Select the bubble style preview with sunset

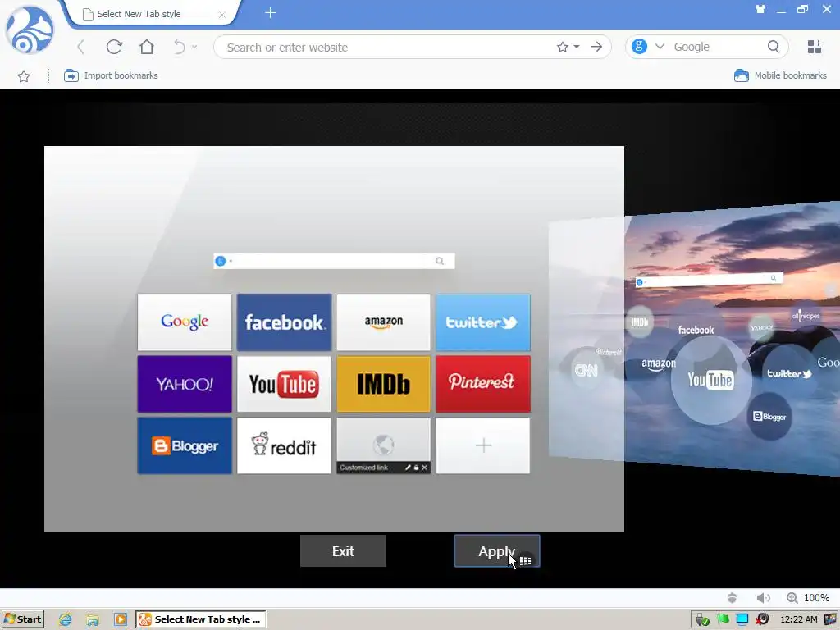click(732, 339)
